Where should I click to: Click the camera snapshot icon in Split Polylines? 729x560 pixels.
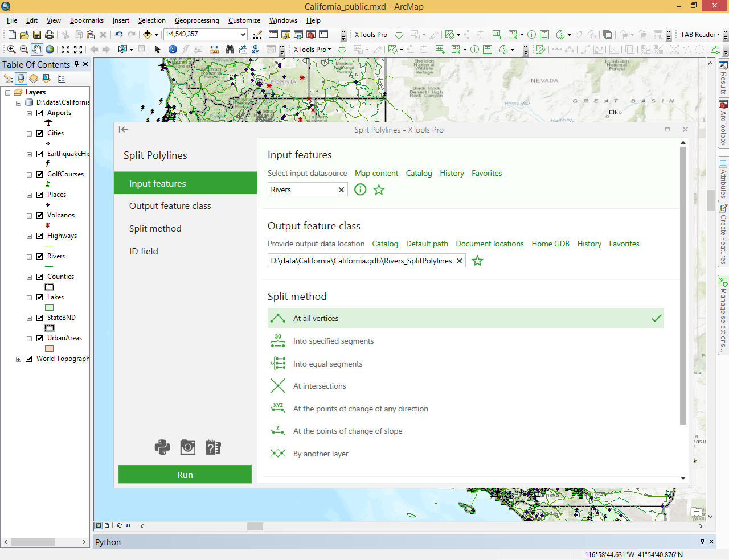pos(188,447)
